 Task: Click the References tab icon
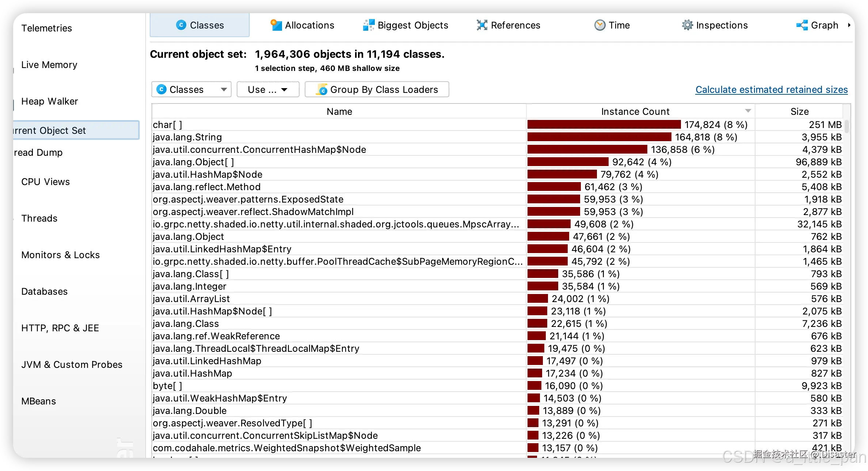click(482, 25)
